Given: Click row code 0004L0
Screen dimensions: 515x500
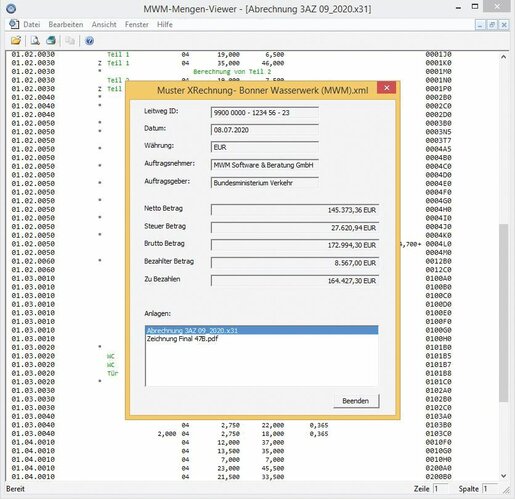Looking at the screenshot, I should [438, 244].
